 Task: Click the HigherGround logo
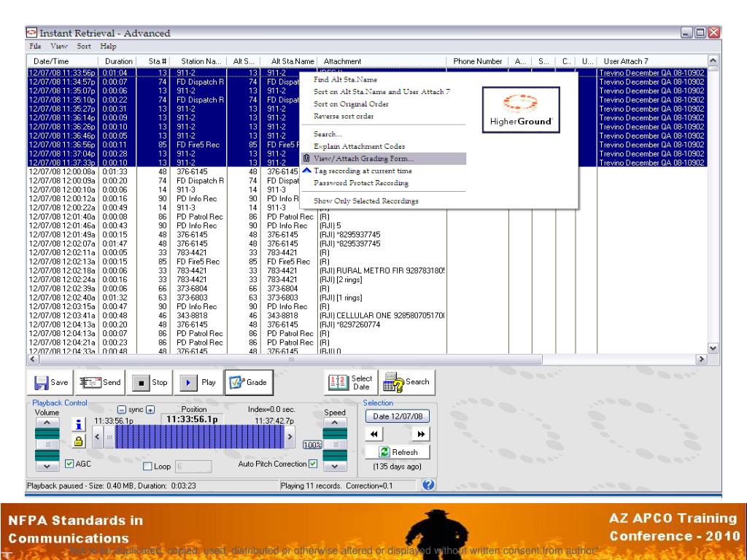(x=521, y=109)
